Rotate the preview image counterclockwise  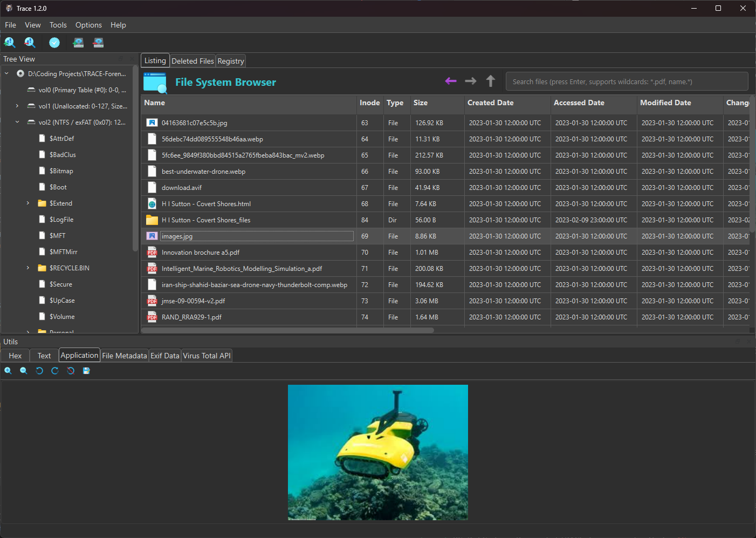(x=39, y=371)
